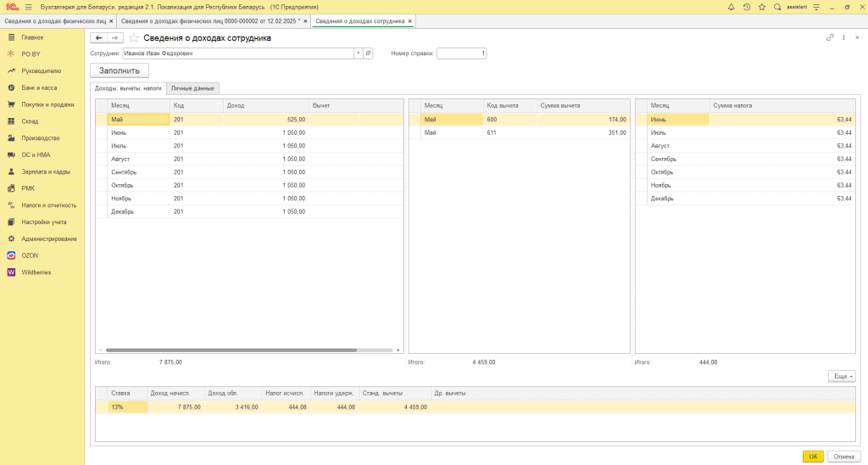This screenshot has height=465, width=868.
Task: Open notifications bell icon
Action: coord(731,7)
